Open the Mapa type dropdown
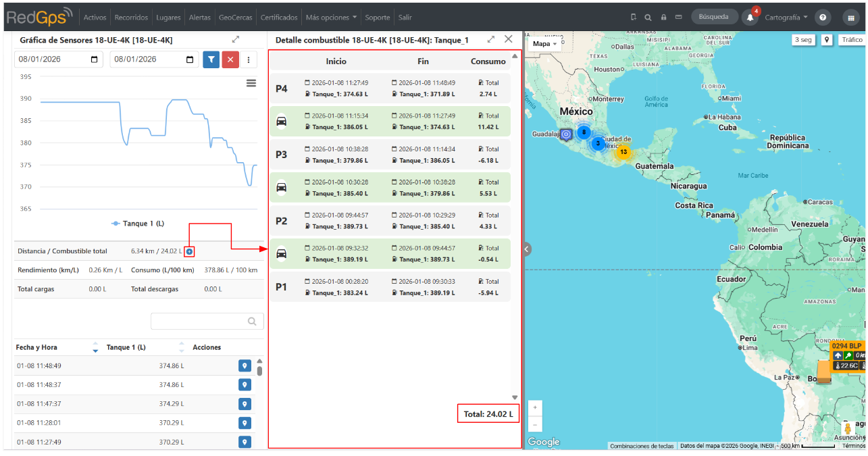 [x=544, y=44]
